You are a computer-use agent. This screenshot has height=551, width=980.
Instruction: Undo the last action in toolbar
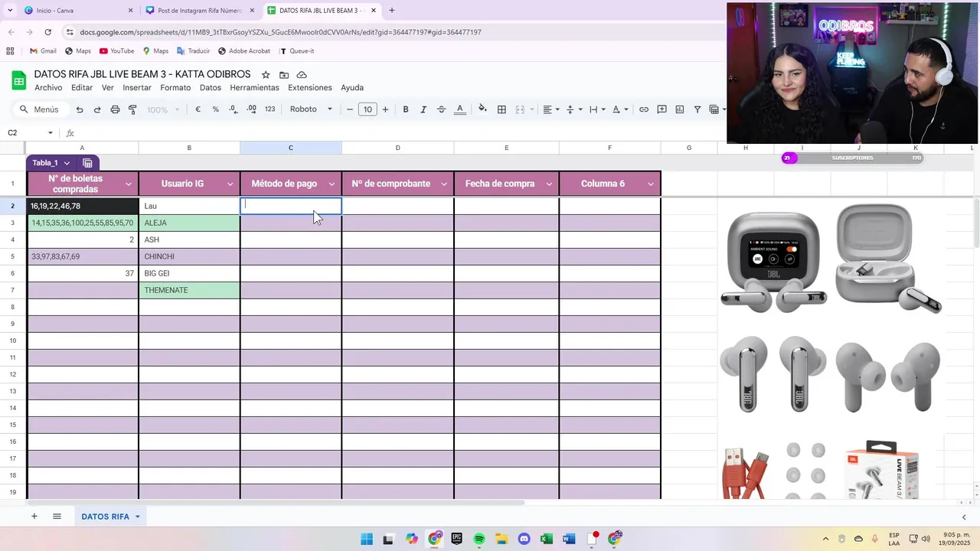pos(80,109)
